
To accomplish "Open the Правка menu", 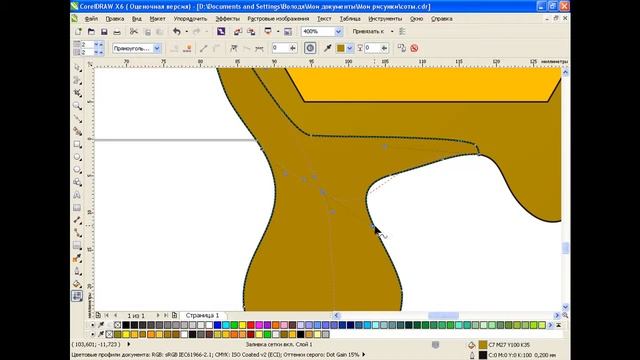I will pyautogui.click(x=115, y=19).
